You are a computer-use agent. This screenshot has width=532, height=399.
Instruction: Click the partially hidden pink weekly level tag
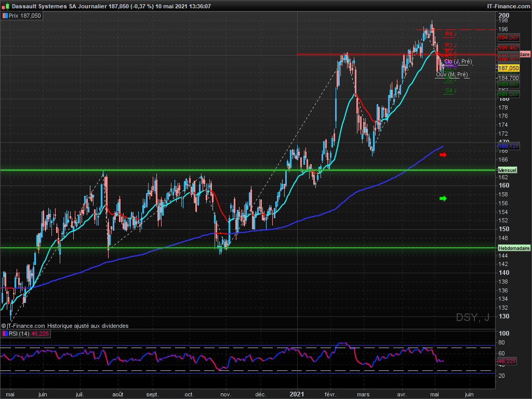[525, 54]
